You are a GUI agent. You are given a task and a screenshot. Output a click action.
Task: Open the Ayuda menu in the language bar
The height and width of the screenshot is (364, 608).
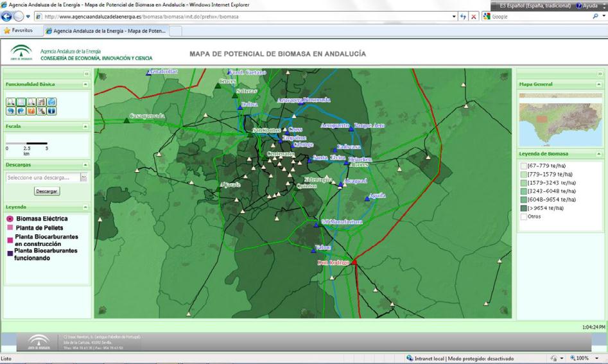(587, 6)
